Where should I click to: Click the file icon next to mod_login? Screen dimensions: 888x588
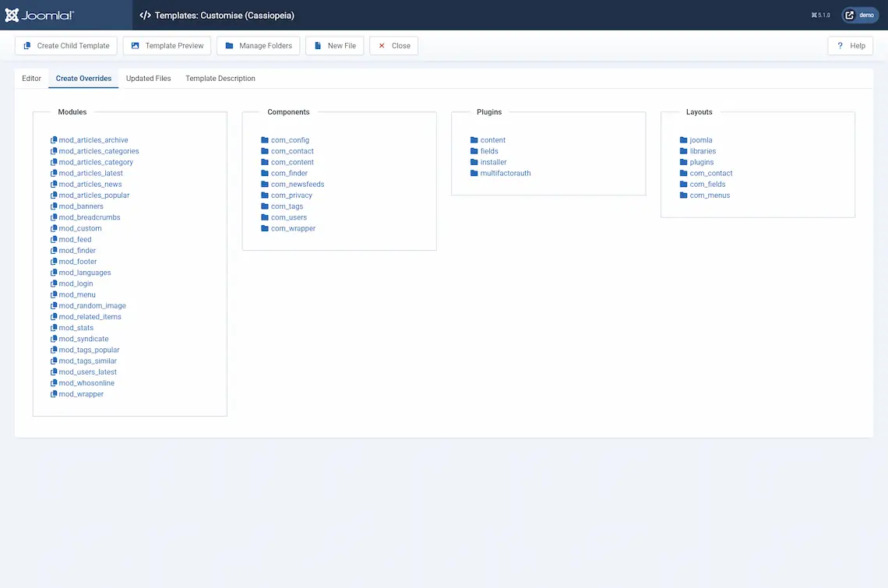pos(54,283)
